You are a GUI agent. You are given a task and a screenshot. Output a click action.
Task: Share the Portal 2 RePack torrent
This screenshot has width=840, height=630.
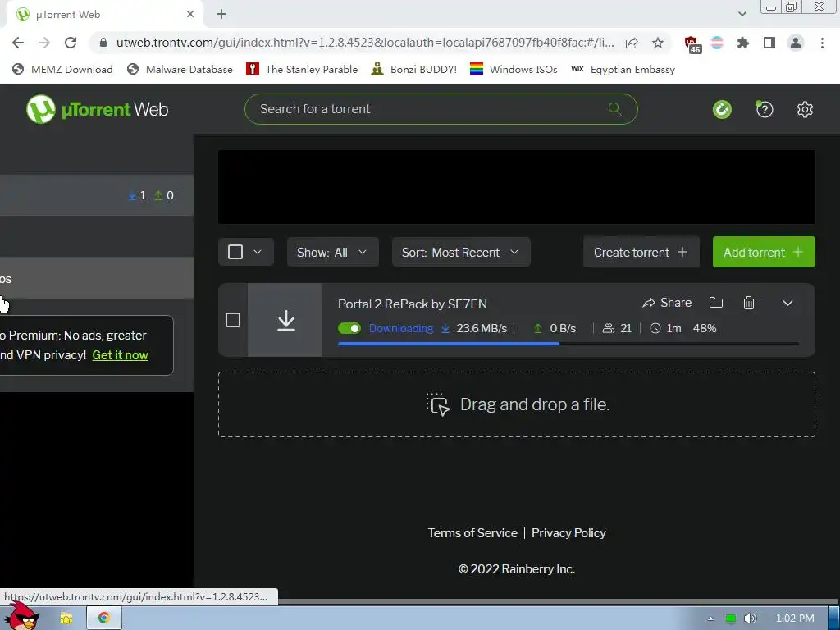tap(667, 303)
